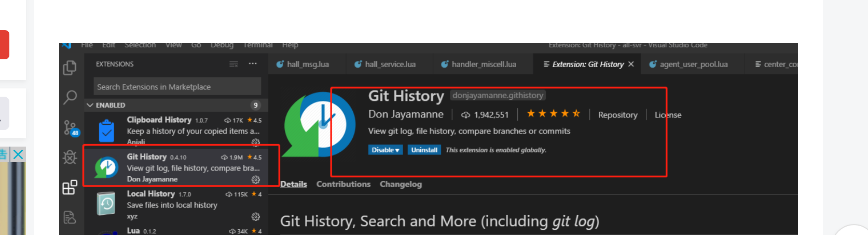Select the Lua 0.1.2 extension row
Viewport: 868px width, 235px height.
tap(176, 231)
